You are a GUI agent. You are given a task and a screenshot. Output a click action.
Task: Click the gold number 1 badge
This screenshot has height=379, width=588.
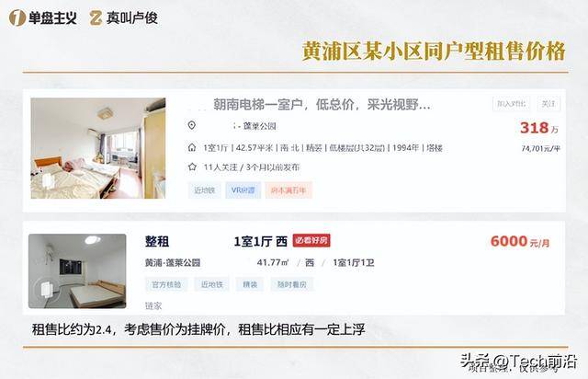17,17
